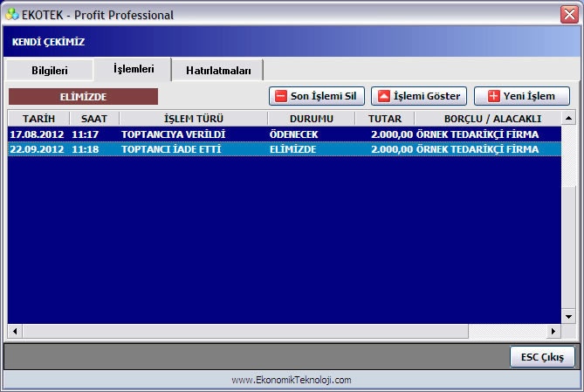The width and height of the screenshot is (584, 392).
Task: Click the time 11:17 cell
Action: (x=86, y=134)
